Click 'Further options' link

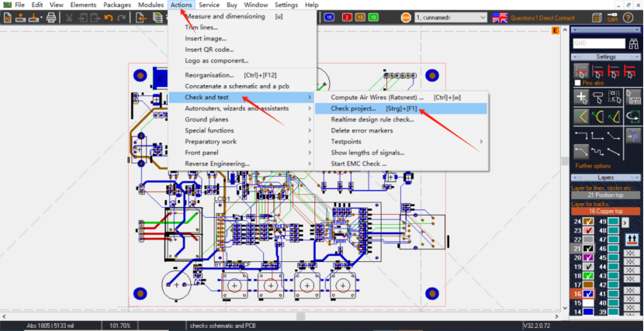pyautogui.click(x=593, y=166)
